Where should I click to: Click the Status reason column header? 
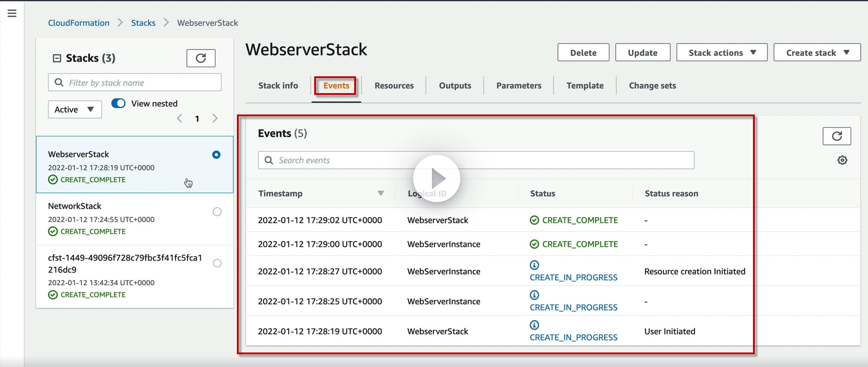[x=672, y=193]
